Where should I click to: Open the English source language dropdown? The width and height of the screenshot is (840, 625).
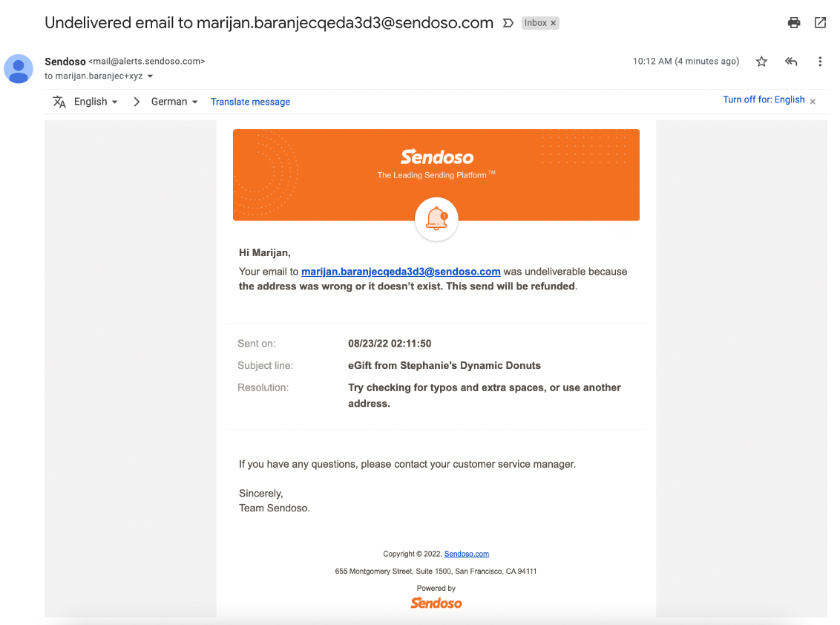(x=96, y=101)
